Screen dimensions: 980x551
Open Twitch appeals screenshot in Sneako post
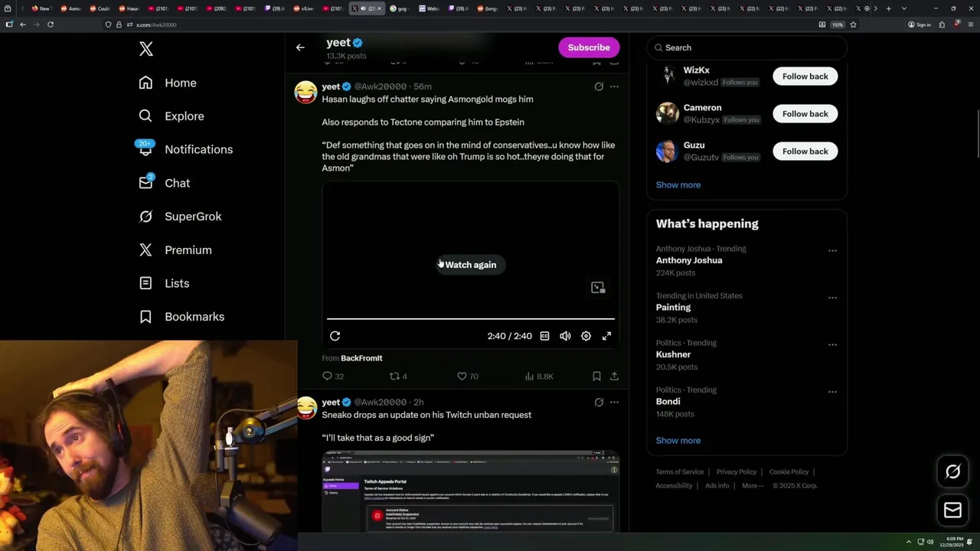[470, 491]
